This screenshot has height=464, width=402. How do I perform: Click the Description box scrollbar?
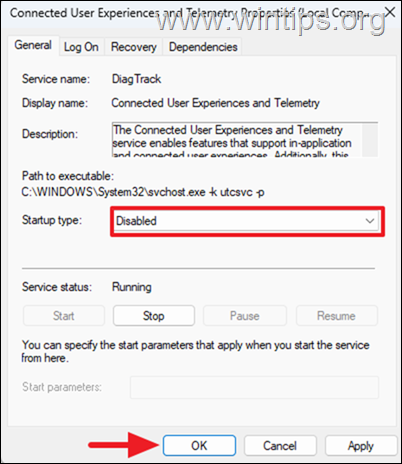pyautogui.click(x=370, y=139)
